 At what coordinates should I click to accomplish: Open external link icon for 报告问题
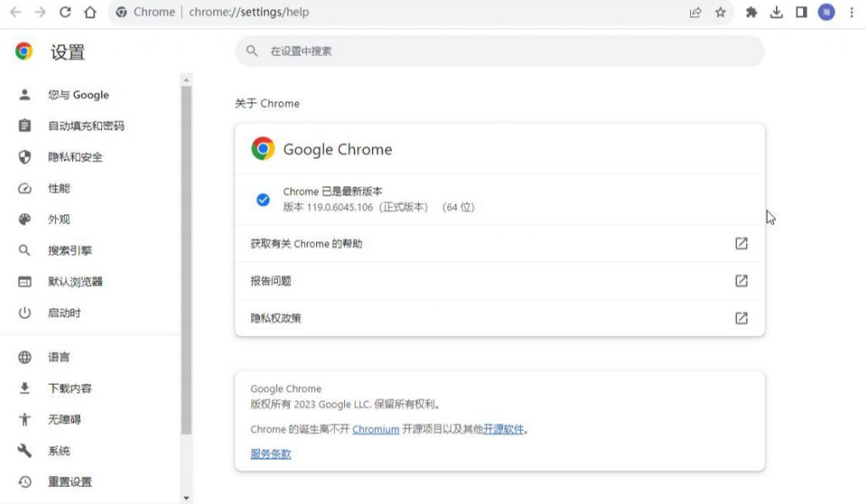pos(741,280)
